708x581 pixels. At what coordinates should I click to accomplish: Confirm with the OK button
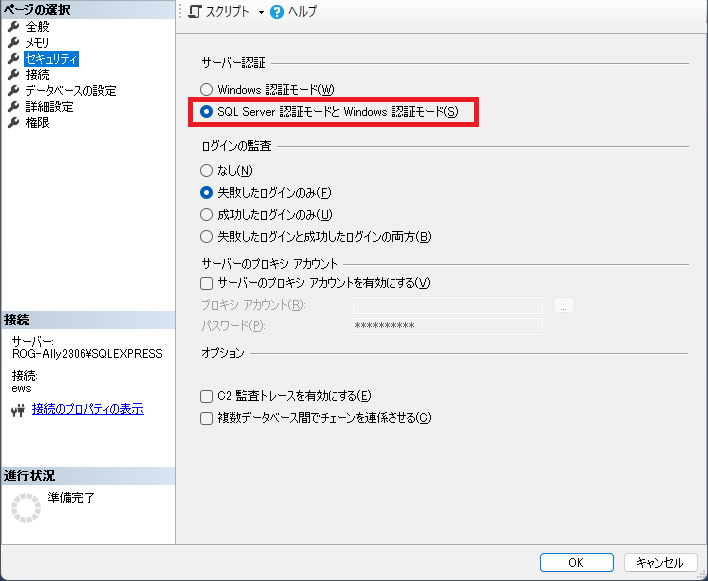pyautogui.click(x=577, y=562)
